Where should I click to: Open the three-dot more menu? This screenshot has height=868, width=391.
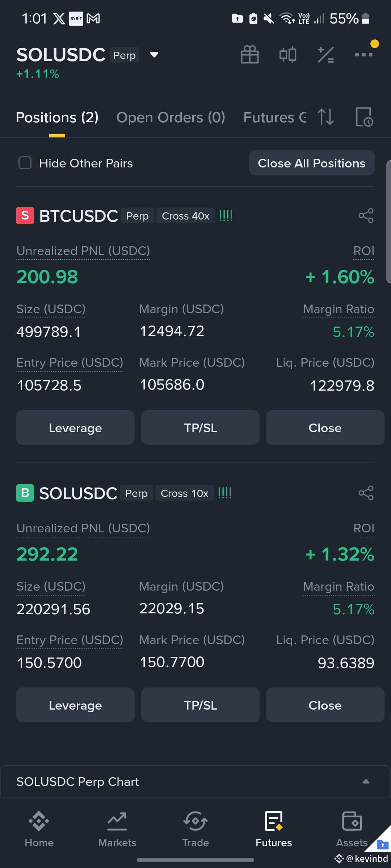[364, 55]
